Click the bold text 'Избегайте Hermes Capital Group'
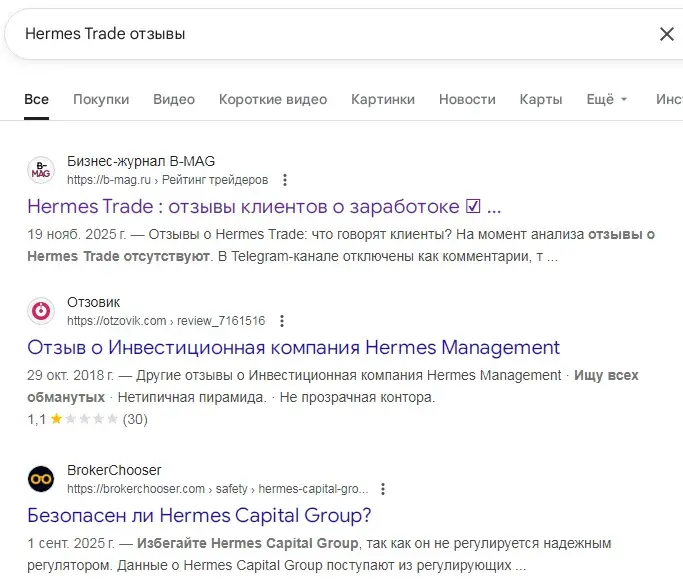The height and width of the screenshot is (583, 683). pos(247,543)
